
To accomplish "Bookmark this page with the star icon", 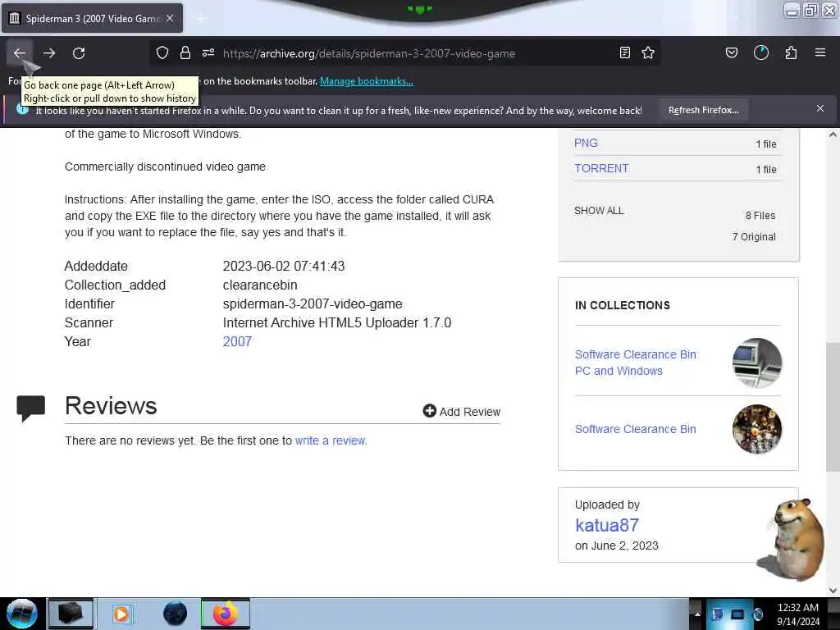I will pos(648,52).
